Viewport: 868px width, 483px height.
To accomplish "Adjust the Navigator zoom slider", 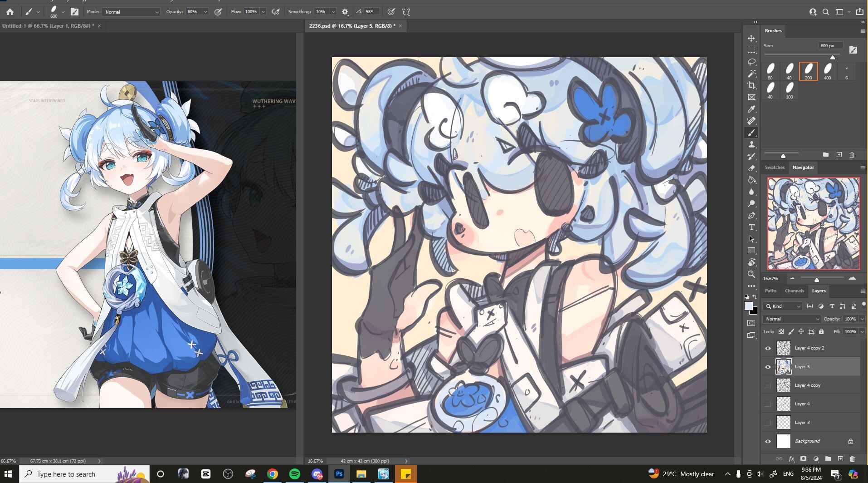I will click(817, 279).
